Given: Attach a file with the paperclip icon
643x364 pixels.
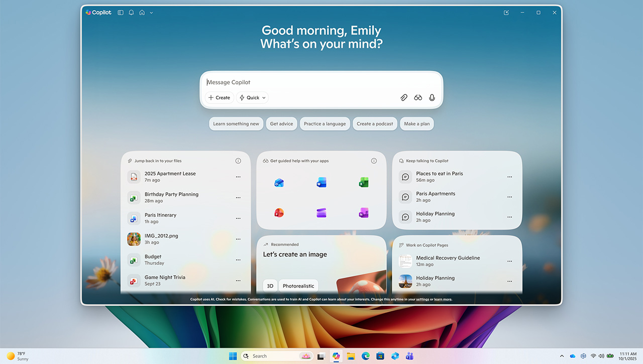Looking at the screenshot, I should (x=404, y=97).
